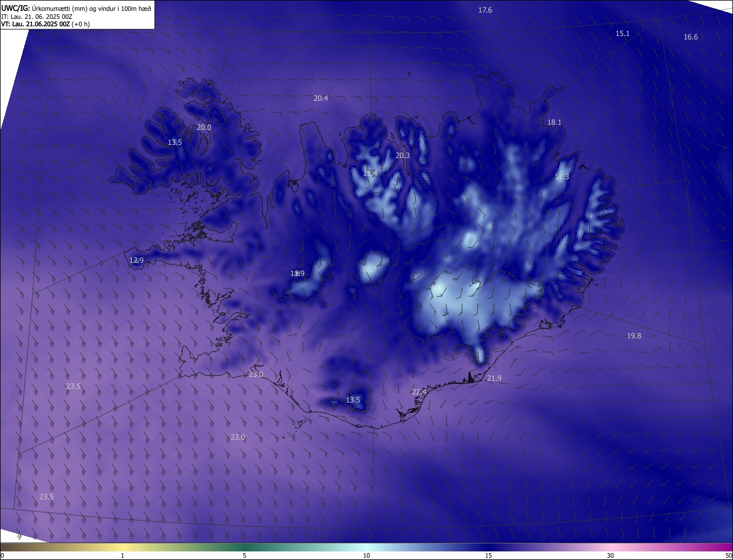This screenshot has width=733, height=560.
Task: Click the 21.9 value label
Action: [494, 378]
